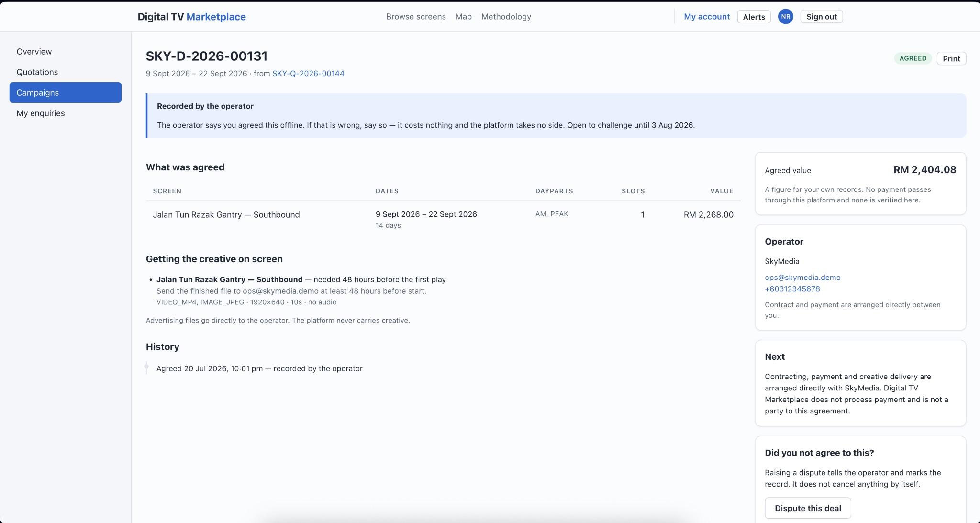
Task: Sign out of the account
Action: 821,17
